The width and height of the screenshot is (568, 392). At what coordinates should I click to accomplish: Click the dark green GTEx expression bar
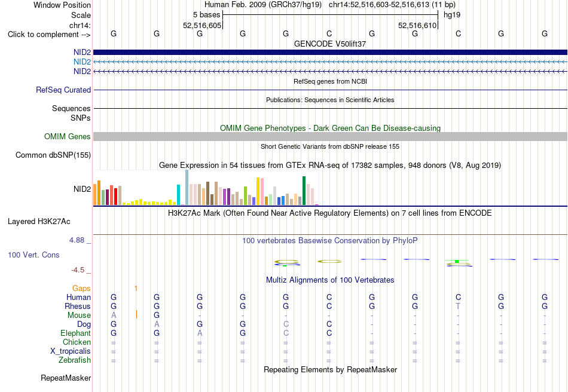304,191
